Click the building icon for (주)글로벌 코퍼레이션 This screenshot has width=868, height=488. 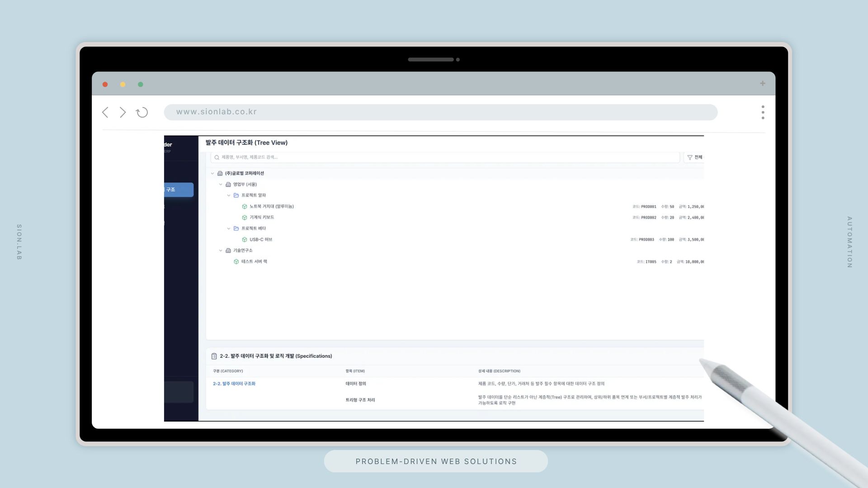tap(220, 174)
